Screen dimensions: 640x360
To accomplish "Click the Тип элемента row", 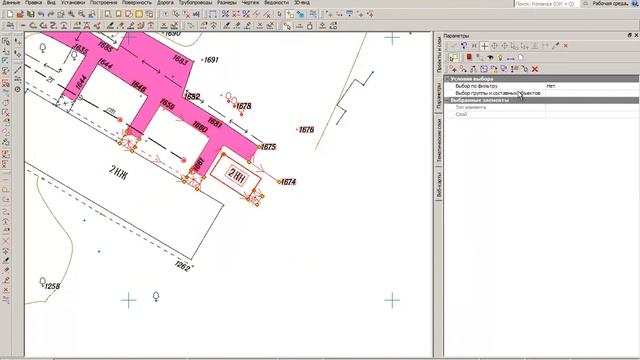I will [541, 107].
